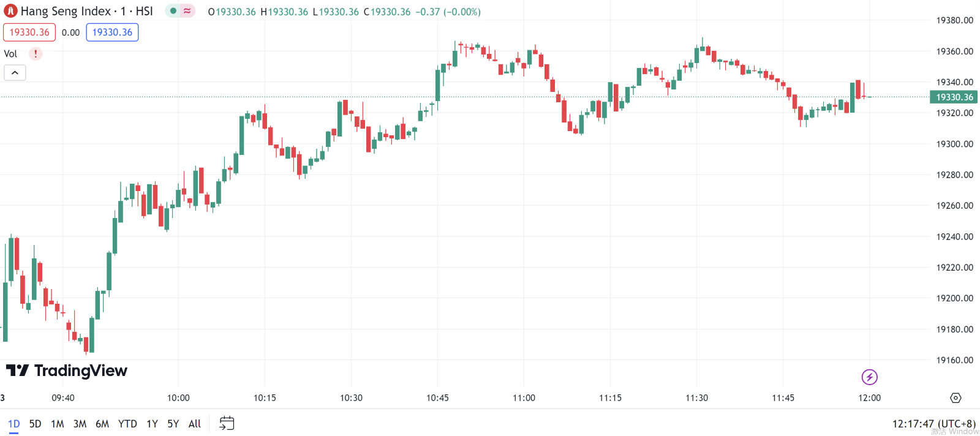
Task: Select the 5D time range
Action: pos(35,424)
